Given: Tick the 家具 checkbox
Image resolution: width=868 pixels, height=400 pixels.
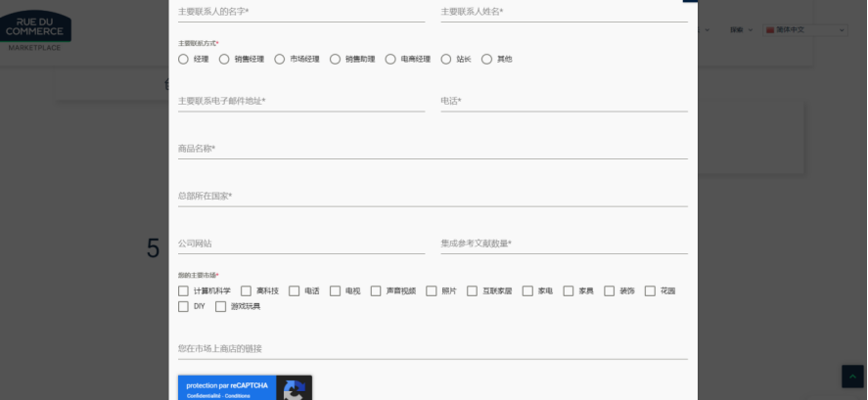Looking at the screenshot, I should 569,291.
